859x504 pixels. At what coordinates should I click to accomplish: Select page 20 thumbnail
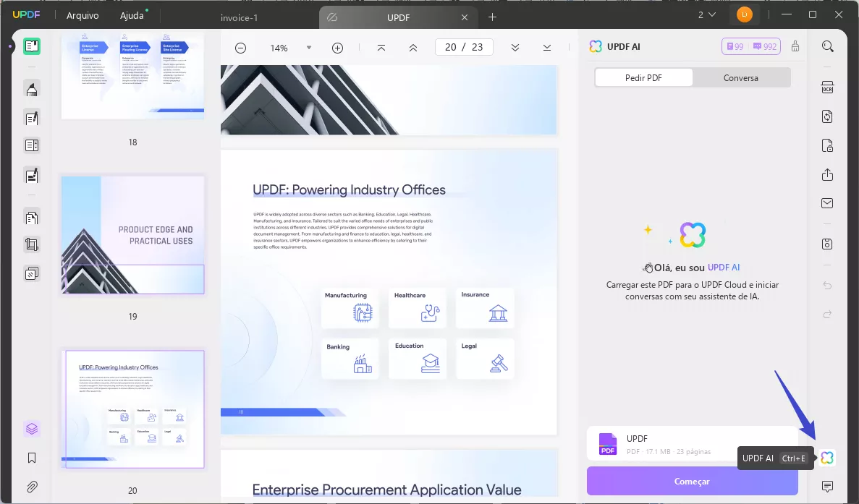coord(132,409)
